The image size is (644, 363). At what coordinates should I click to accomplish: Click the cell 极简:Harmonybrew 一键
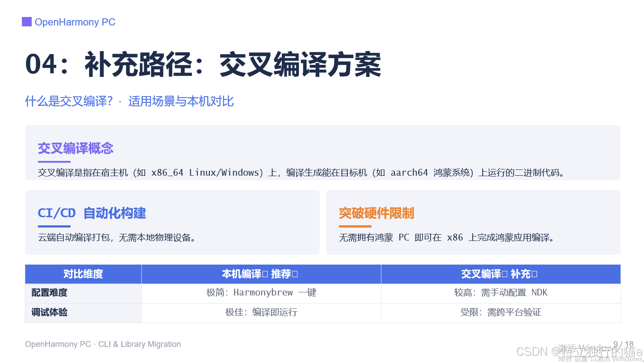[261, 293]
